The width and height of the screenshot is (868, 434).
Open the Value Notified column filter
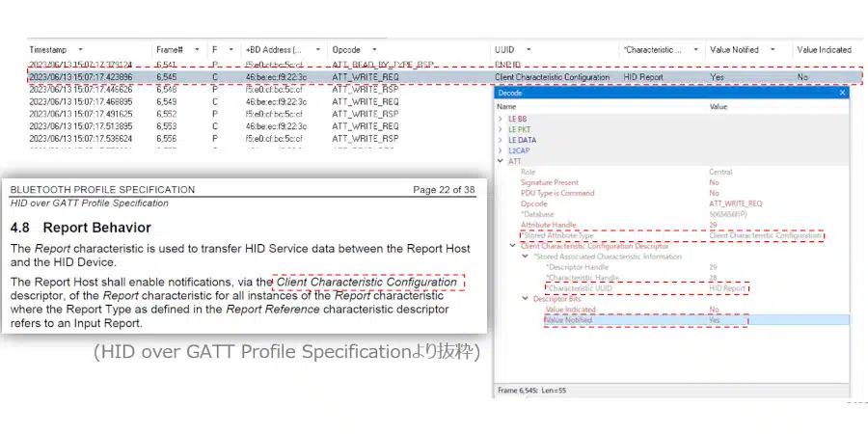click(773, 49)
